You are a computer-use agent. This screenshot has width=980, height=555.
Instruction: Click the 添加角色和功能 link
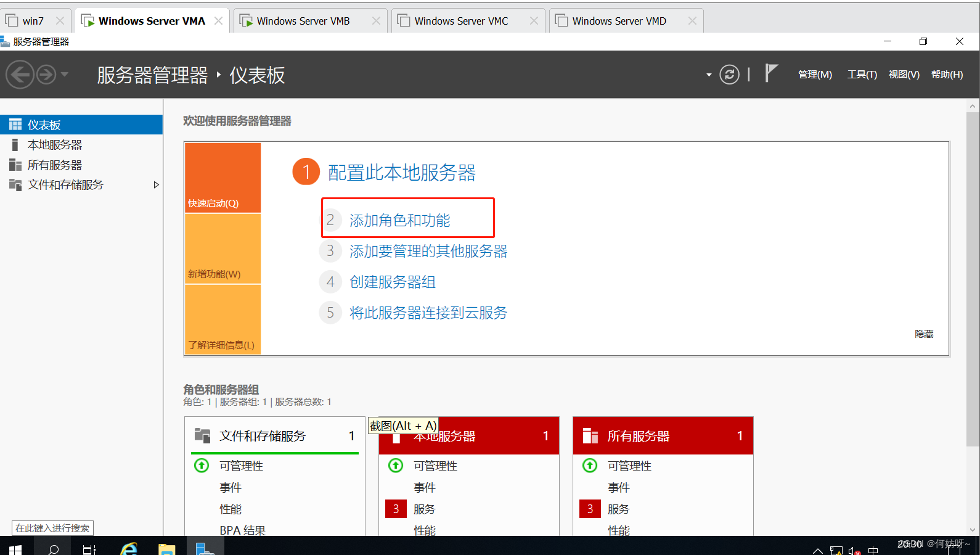pos(400,220)
